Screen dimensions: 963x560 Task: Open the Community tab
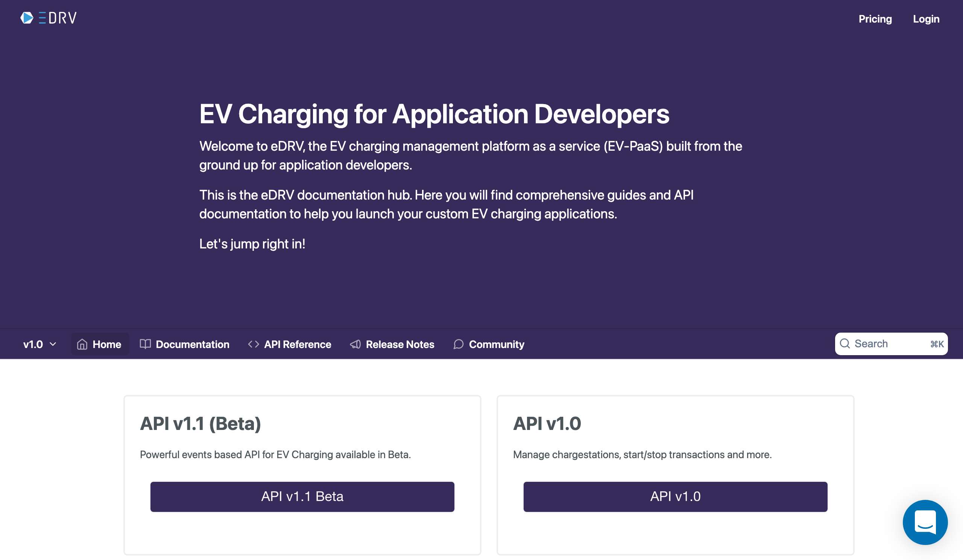pos(489,344)
